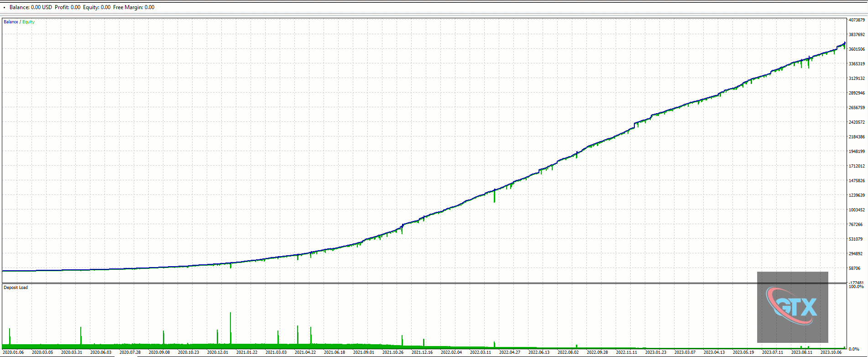868x357 pixels.
Task: Click the 1003452 value on the price axis
Action: point(857,210)
